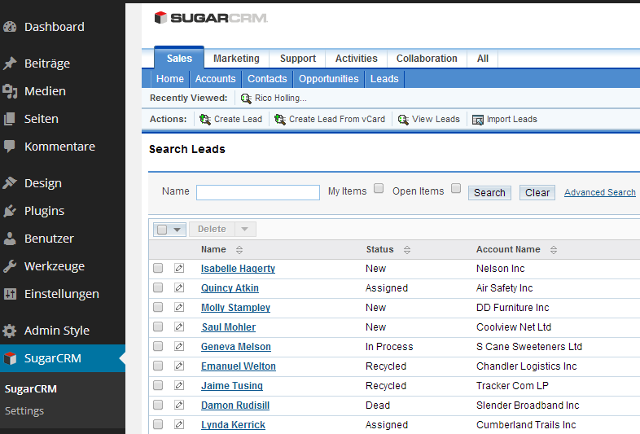Switch to the Support tab

[x=298, y=58]
